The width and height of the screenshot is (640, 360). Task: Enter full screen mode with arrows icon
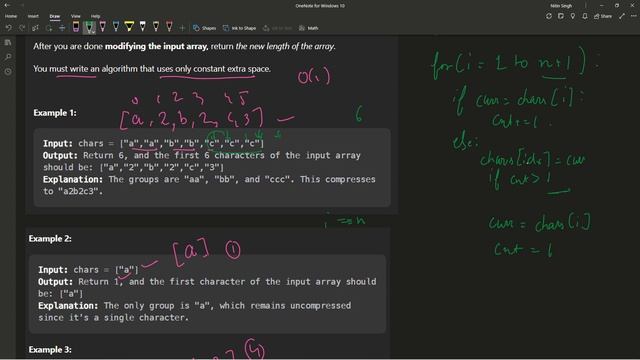click(622, 16)
